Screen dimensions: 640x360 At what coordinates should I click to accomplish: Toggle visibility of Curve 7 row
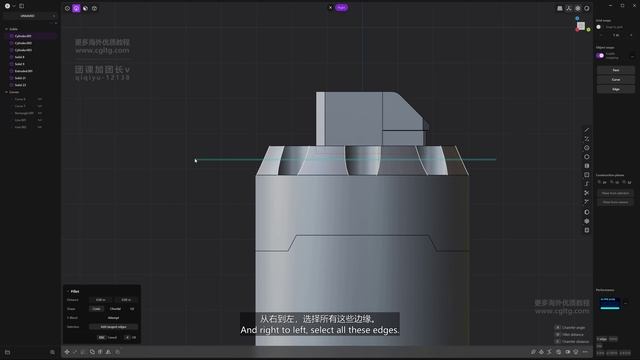tap(40, 106)
